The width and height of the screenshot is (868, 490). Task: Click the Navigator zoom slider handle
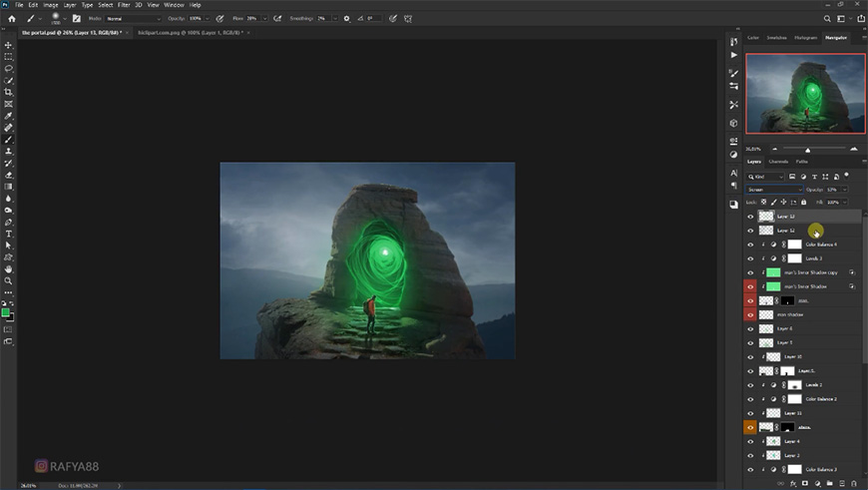coord(808,150)
